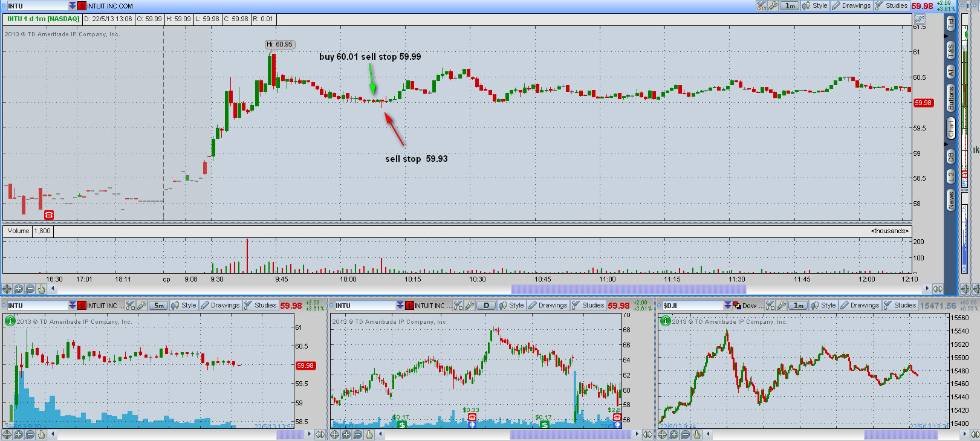Open the Style menu in main 1m chart
980x441 pixels.
point(814,5)
